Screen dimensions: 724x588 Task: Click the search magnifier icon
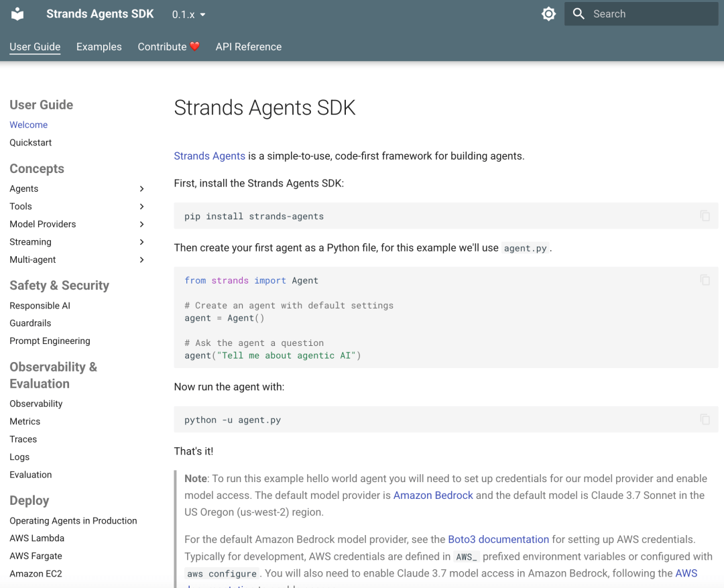(x=579, y=14)
